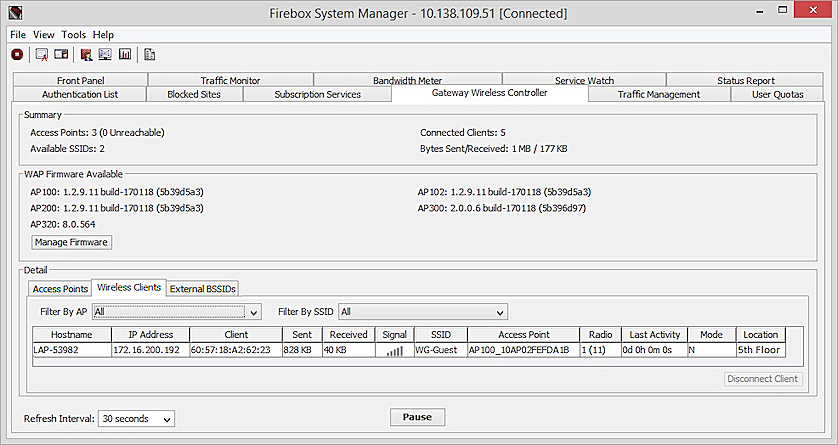Screen dimensions: 838x445
Task: Open the Tools menu
Action: click(74, 34)
